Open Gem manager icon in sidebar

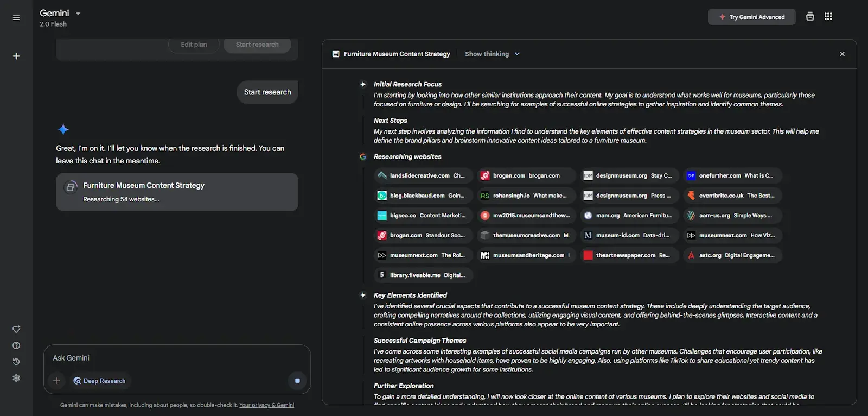pos(16,329)
